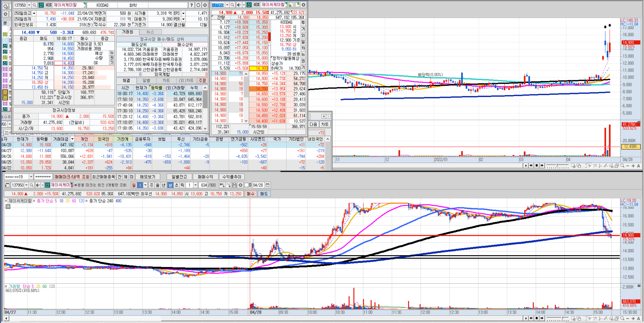Open calendar picker beside 04/28 date
Image resolution: width=644 pixels, height=323 pixels.
268,185
